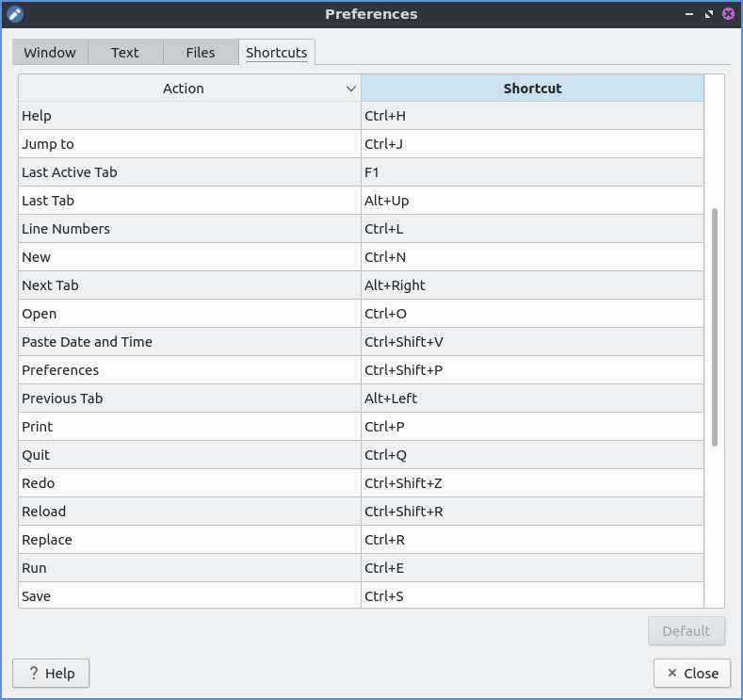Image resolution: width=743 pixels, height=700 pixels.
Task: Select the Files tab
Action: 201,53
